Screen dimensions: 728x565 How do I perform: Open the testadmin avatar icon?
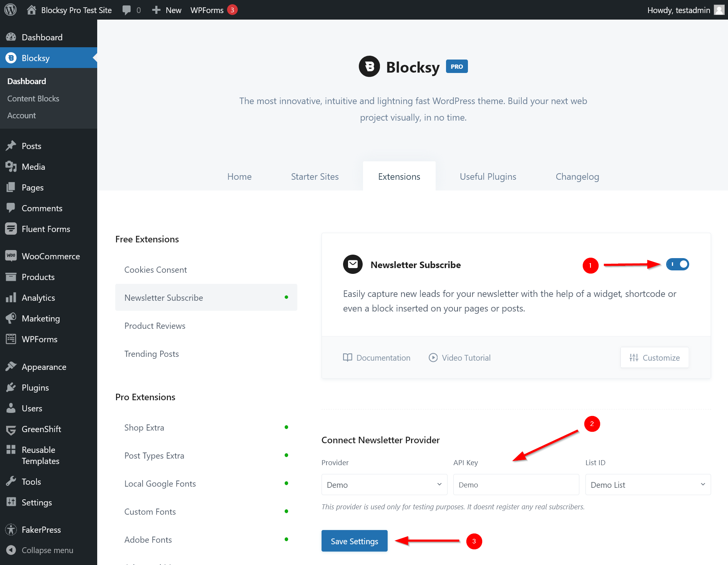tap(719, 10)
